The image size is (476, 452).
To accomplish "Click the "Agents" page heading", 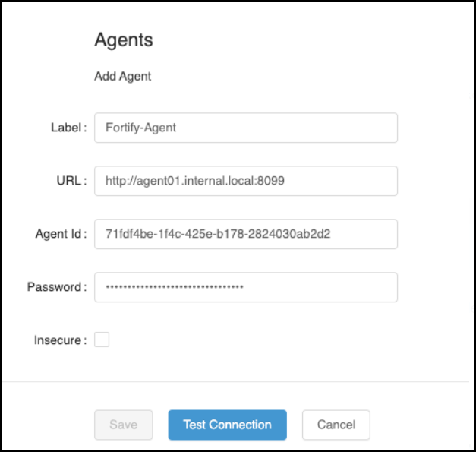I will pos(124,40).
